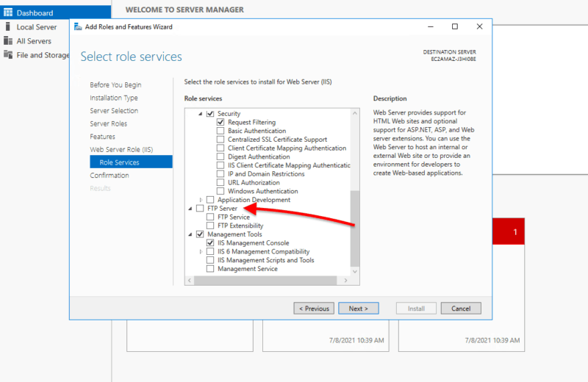
Task: Click the horizontal scrollbar thumb
Action: 265,281
